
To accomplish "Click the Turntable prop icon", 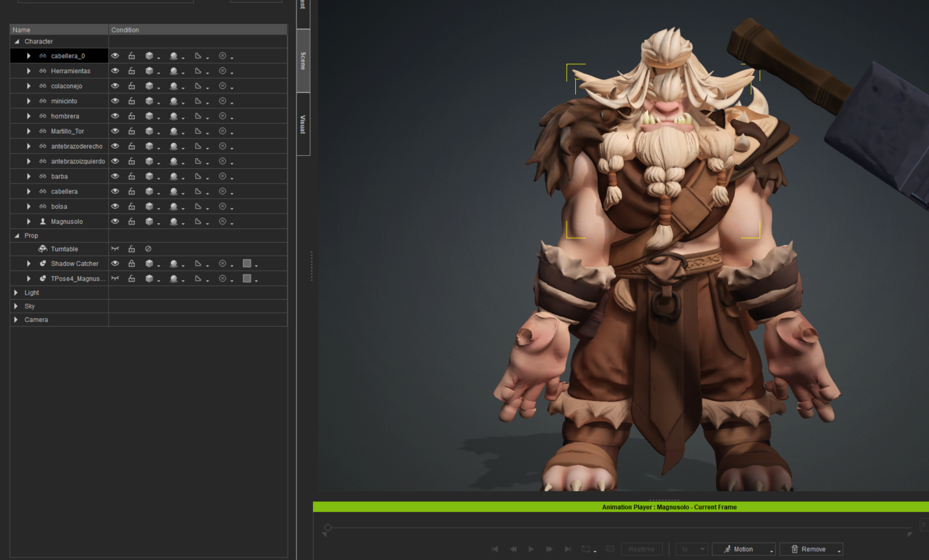I will (43, 249).
